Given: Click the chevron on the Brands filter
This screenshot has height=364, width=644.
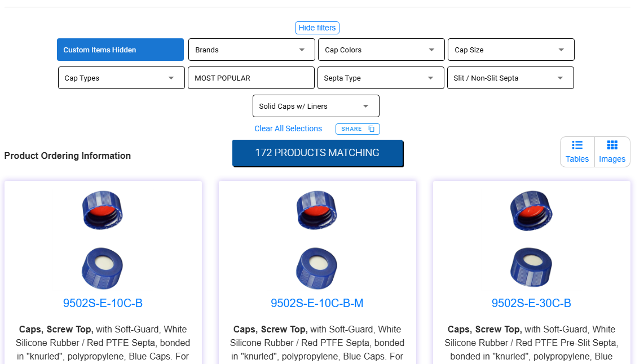Looking at the screenshot, I should (301, 50).
